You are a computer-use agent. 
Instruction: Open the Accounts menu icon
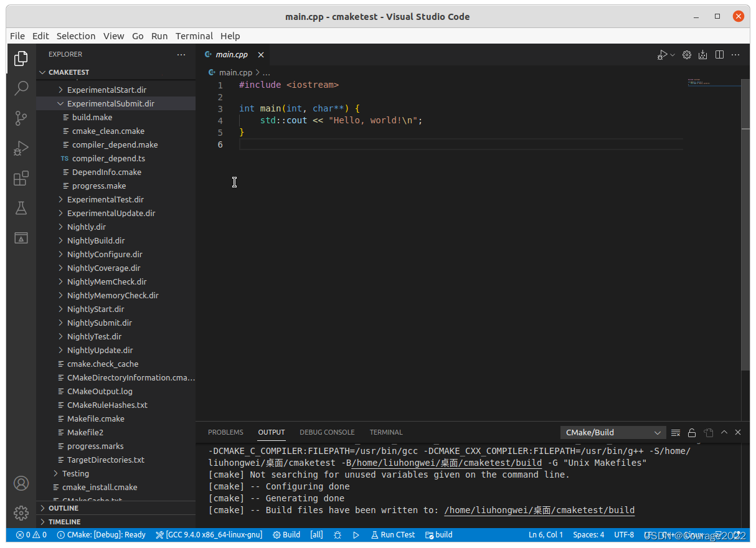click(x=21, y=483)
